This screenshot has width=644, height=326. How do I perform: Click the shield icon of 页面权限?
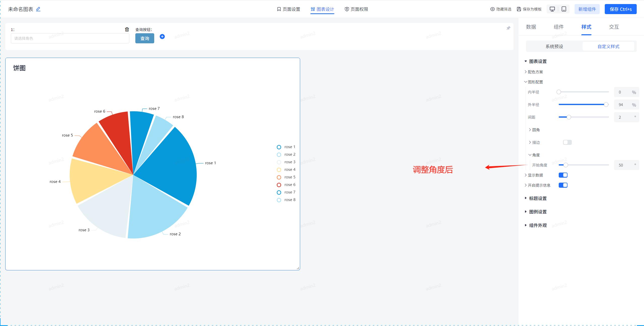click(x=347, y=9)
